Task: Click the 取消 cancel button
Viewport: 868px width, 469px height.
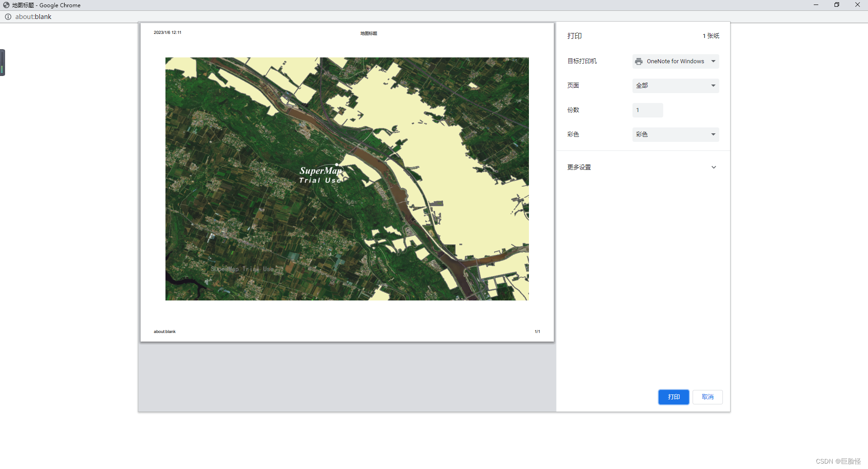Action: coord(708,397)
